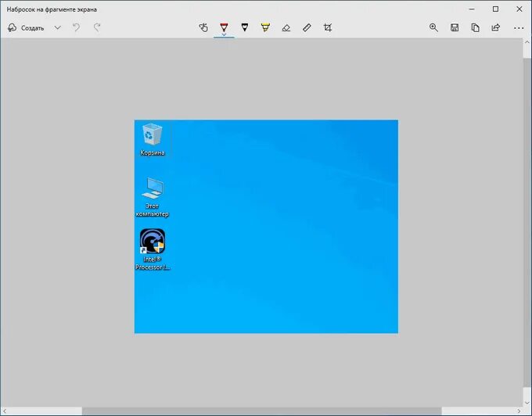Open red pen options chevron

tap(224, 34)
